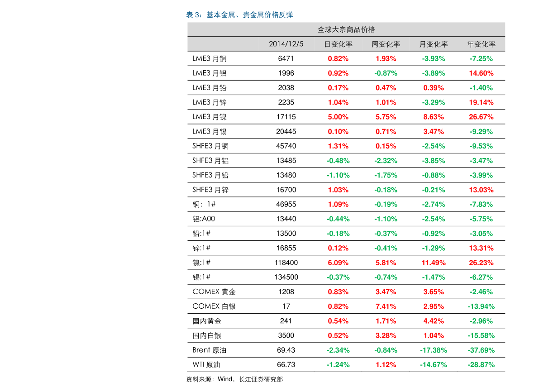Select the 13.03% yearly change value
This screenshot has height=392, width=539.
(481, 190)
